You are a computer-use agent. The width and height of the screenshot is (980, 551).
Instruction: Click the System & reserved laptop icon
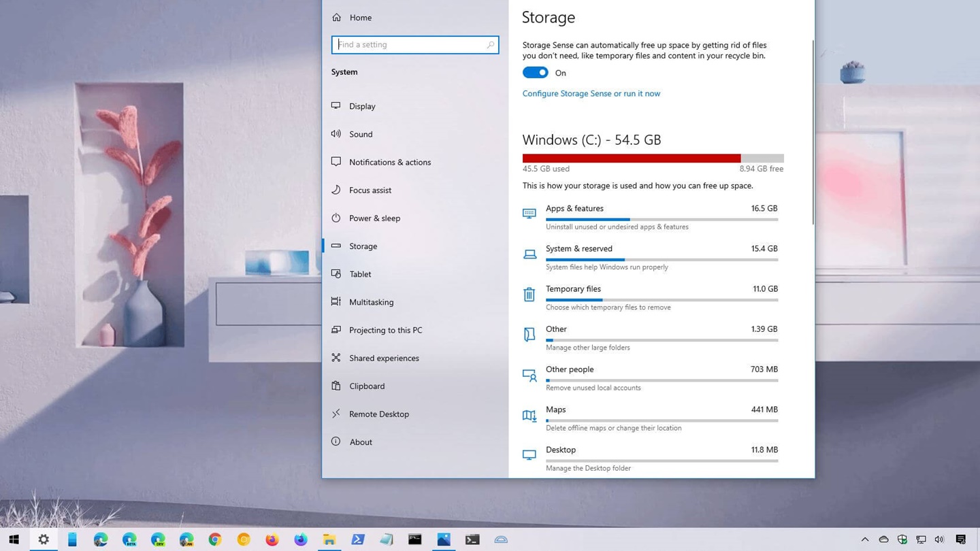pos(529,254)
